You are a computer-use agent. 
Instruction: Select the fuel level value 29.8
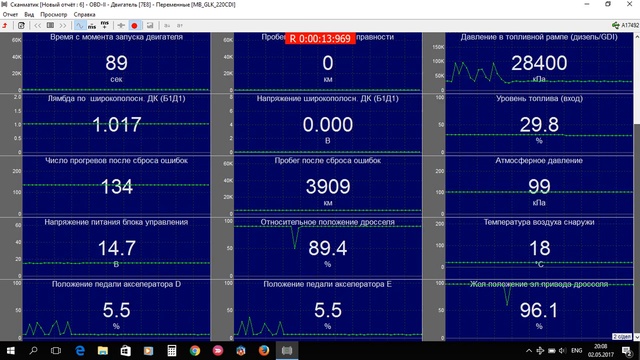[x=539, y=124]
